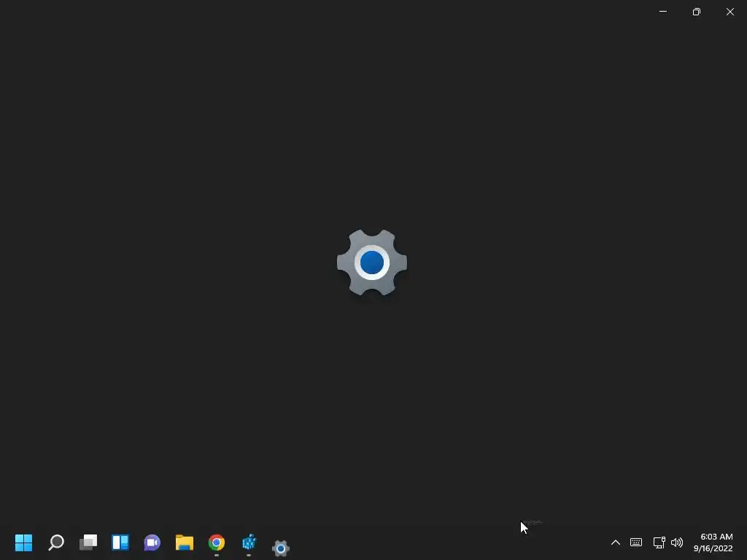Open Task View on the taskbar
The height and width of the screenshot is (560, 747).
click(88, 542)
